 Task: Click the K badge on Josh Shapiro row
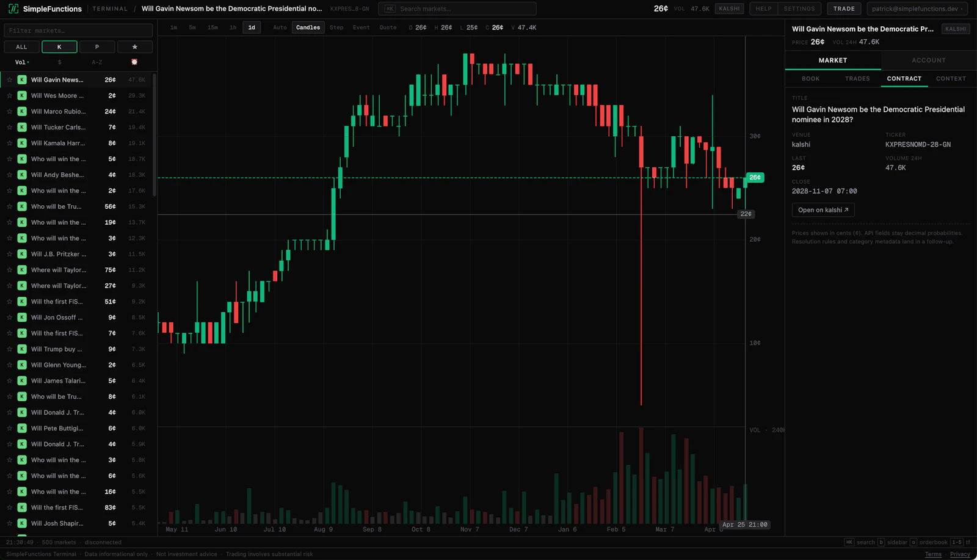point(22,523)
